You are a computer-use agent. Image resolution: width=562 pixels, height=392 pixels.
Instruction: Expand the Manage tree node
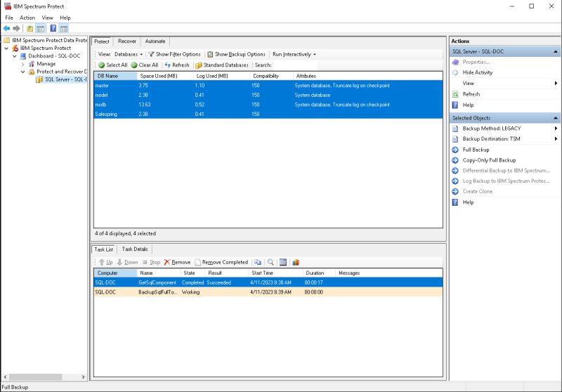(23, 64)
